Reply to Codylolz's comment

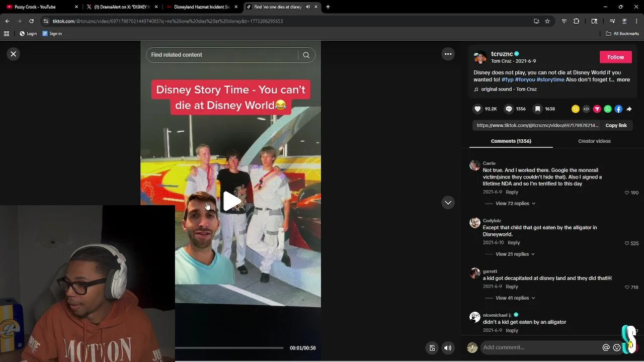pyautogui.click(x=514, y=242)
